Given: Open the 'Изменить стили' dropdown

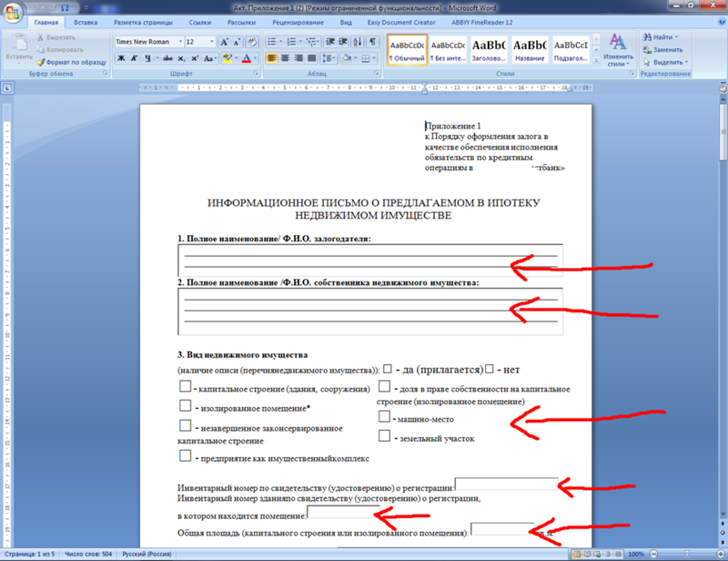Looking at the screenshot, I should [x=618, y=50].
